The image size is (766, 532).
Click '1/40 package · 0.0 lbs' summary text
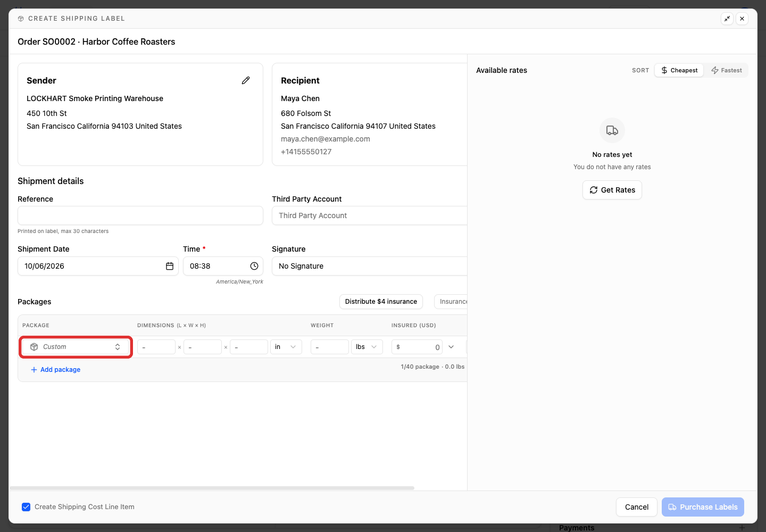(432, 367)
